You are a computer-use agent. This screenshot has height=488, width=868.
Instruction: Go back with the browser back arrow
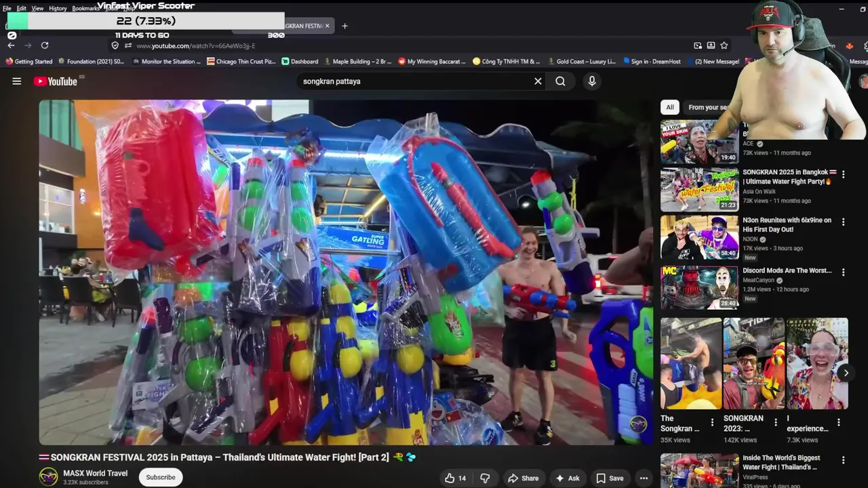point(11,45)
